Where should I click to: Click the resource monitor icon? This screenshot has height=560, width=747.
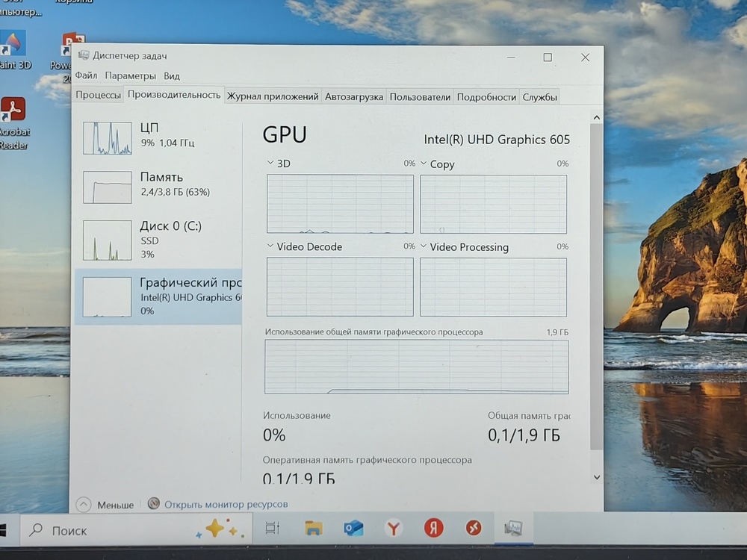pyautogui.click(x=154, y=504)
